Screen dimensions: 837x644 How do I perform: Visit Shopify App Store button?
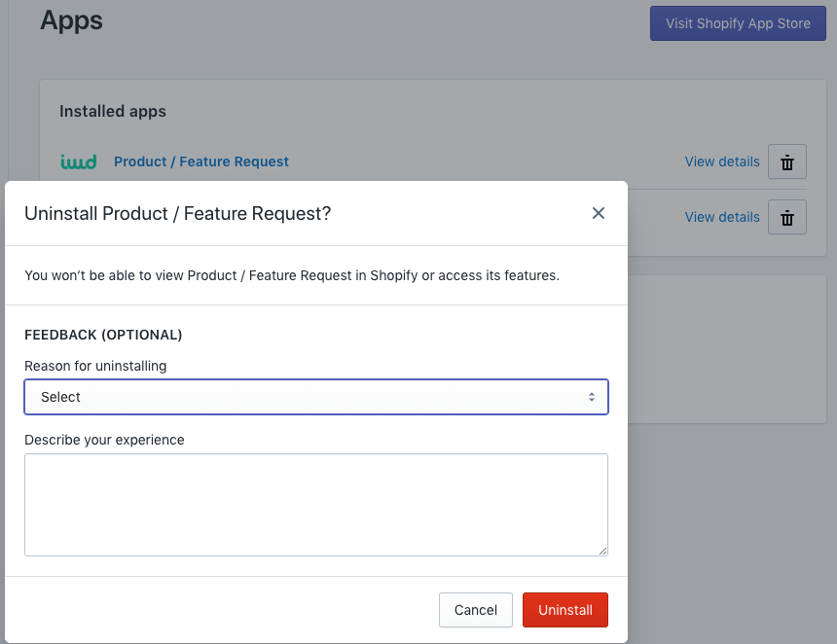click(x=738, y=23)
